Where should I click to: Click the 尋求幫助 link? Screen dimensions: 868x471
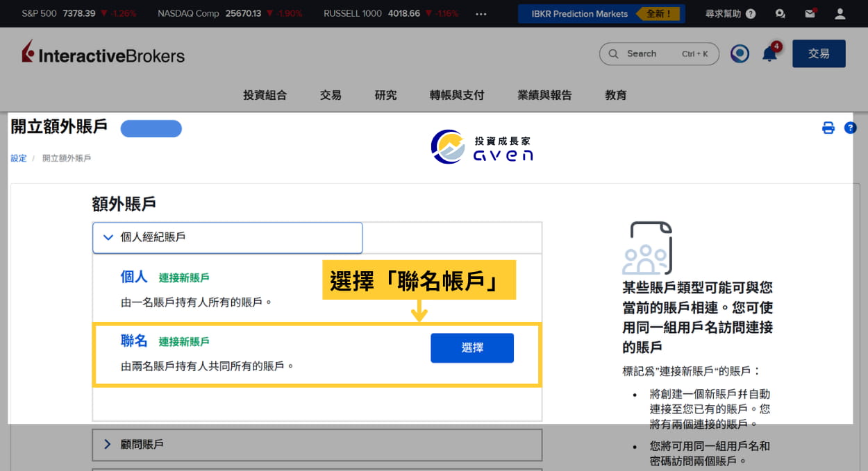tap(723, 13)
